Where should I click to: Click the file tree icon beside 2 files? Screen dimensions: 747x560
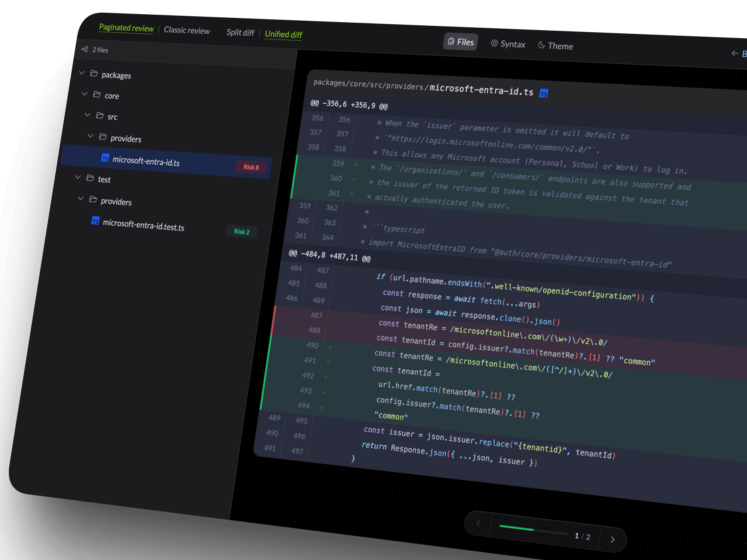(x=85, y=49)
